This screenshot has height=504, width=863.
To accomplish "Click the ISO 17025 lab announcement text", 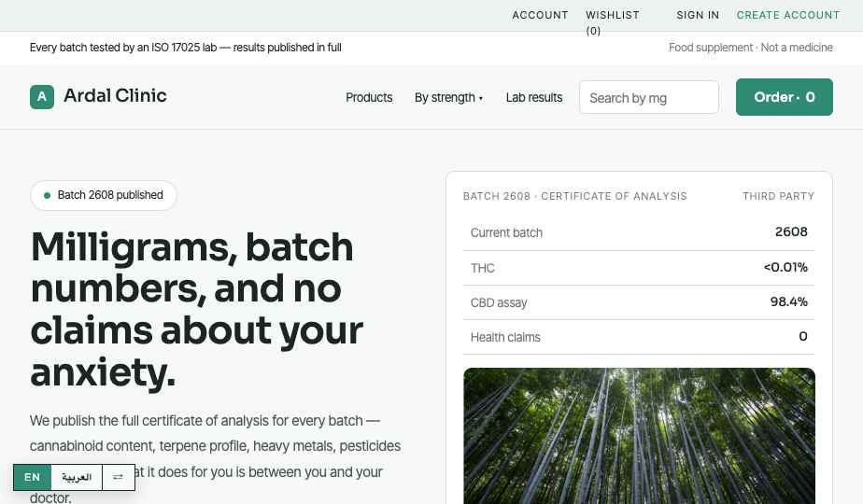I will [x=186, y=48].
